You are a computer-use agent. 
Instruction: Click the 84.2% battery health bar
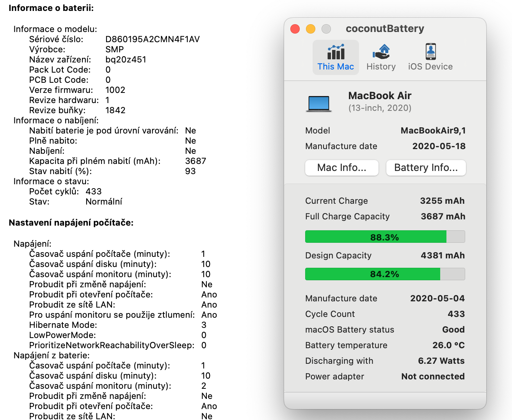point(385,274)
